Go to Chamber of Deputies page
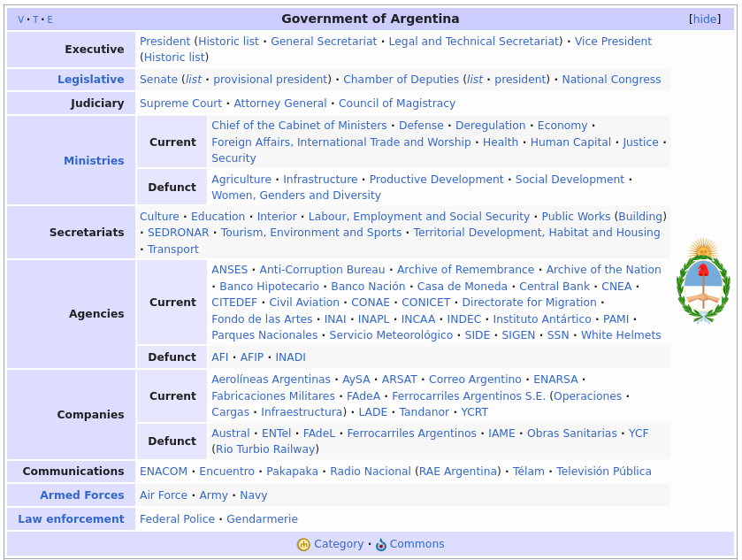This screenshot has height=560, width=742. [x=401, y=79]
